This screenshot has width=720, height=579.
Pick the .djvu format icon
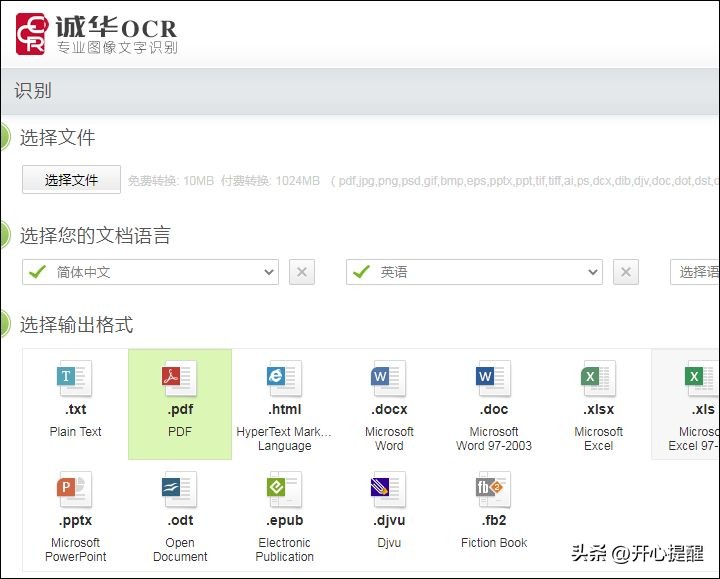click(388, 489)
